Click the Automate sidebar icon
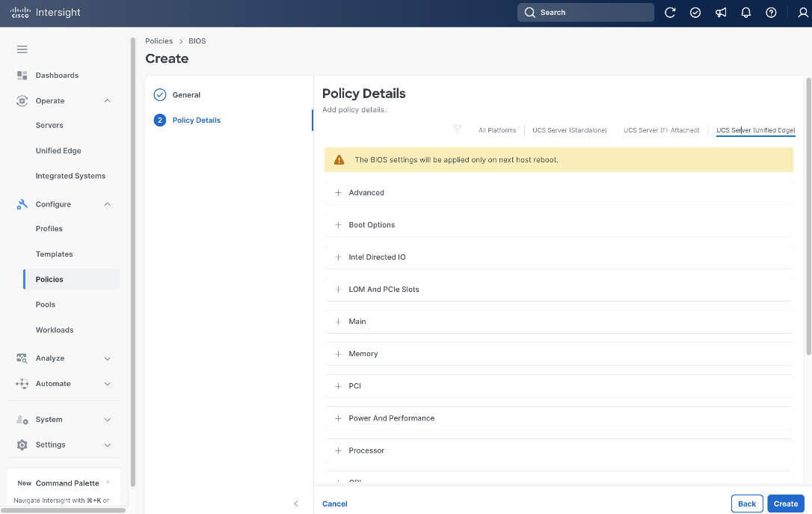Image resolution: width=812 pixels, height=514 pixels. pyautogui.click(x=22, y=383)
